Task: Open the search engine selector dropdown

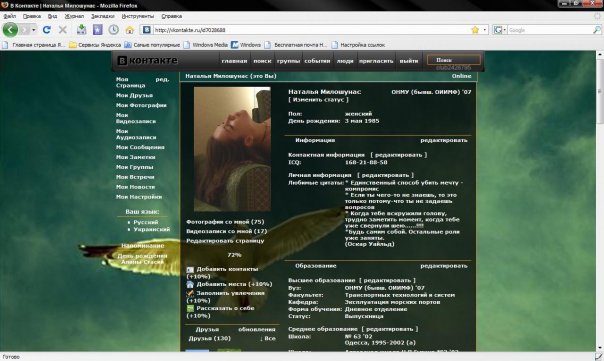Action: (x=500, y=30)
